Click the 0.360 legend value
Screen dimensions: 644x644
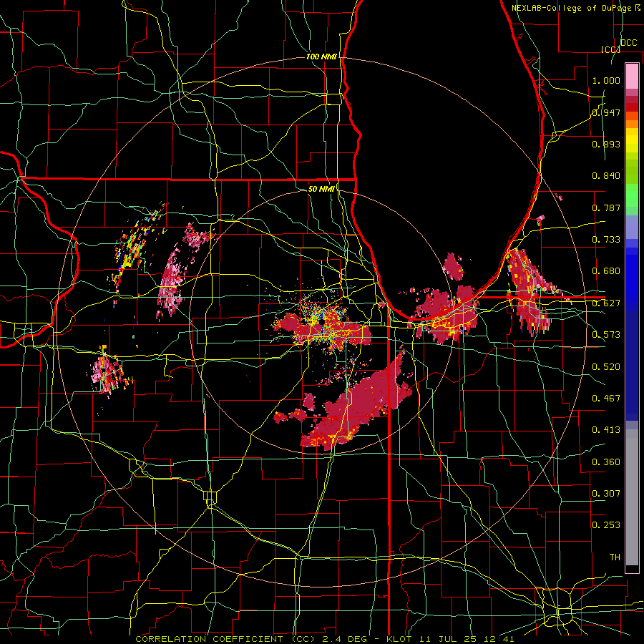click(x=606, y=462)
